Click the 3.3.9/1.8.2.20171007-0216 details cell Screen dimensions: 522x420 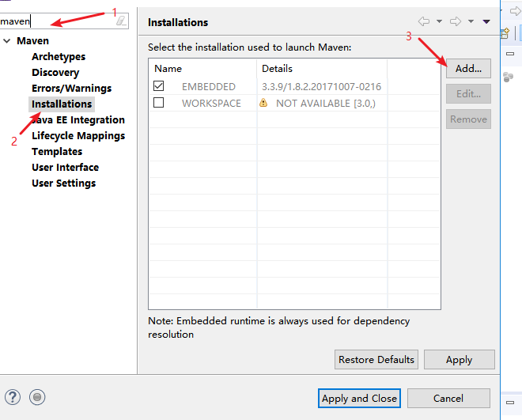tap(322, 86)
